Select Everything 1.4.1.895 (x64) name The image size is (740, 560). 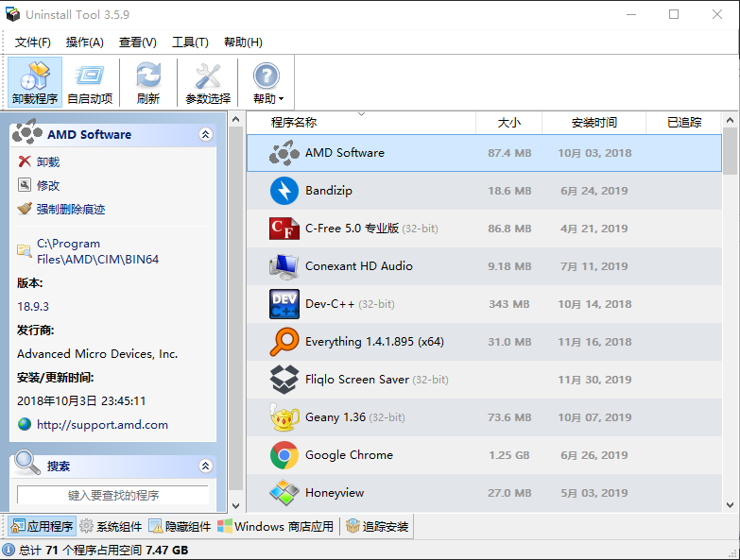(374, 342)
